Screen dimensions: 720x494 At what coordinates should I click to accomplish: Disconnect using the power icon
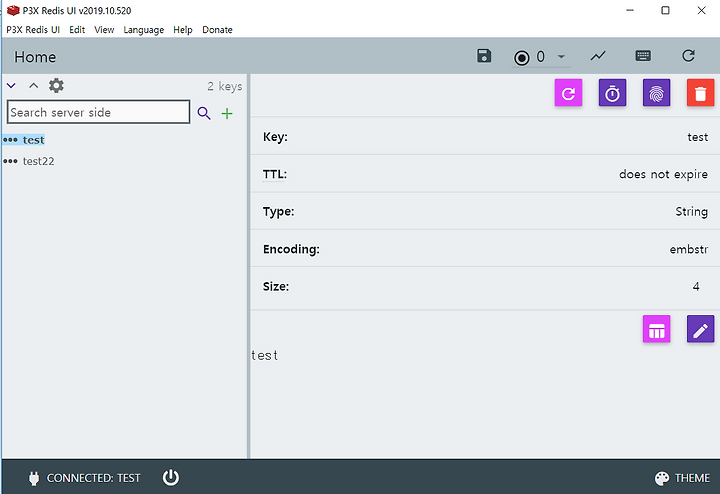coord(171,477)
